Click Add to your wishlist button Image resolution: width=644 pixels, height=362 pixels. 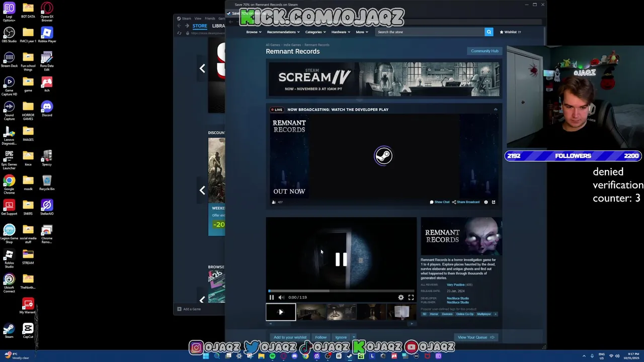point(290,337)
